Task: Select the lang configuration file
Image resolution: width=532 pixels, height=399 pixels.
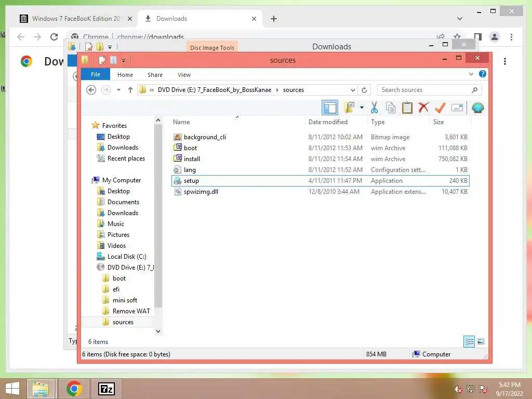Action: coord(320,170)
